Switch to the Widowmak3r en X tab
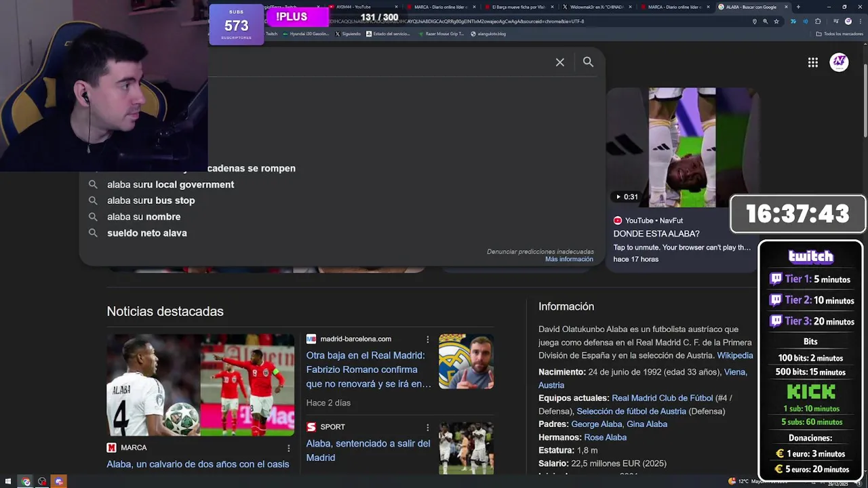The image size is (868, 488). tap(597, 7)
